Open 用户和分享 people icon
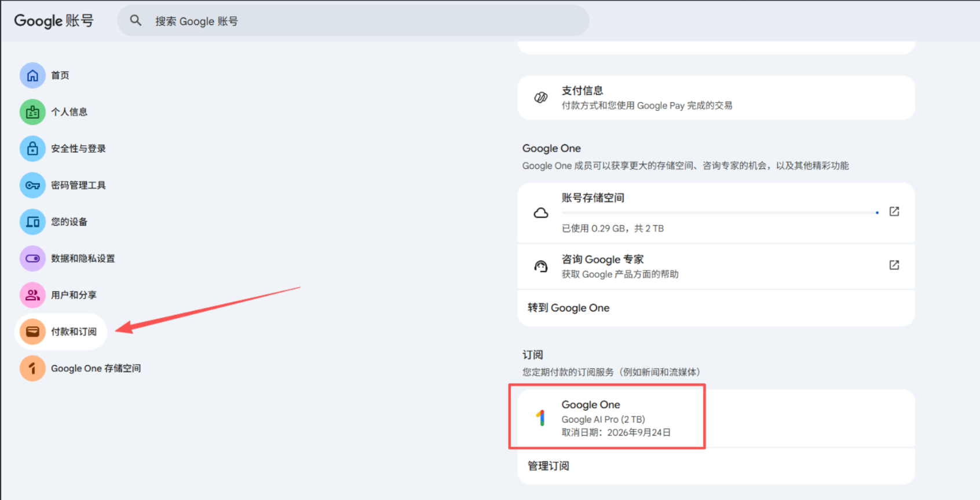Viewport: 980px width, 500px height. point(32,295)
